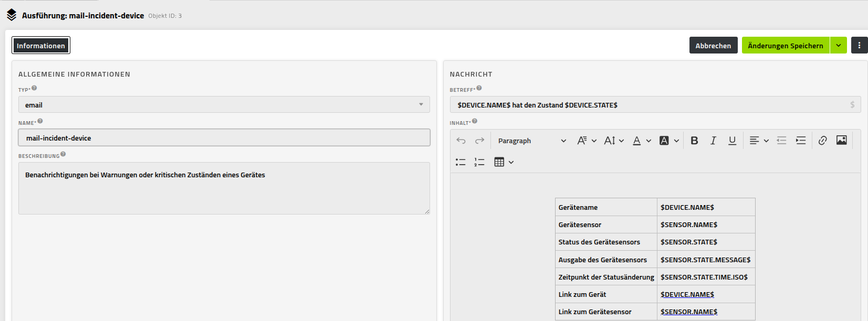Insert a link with the chain icon

[823, 141]
